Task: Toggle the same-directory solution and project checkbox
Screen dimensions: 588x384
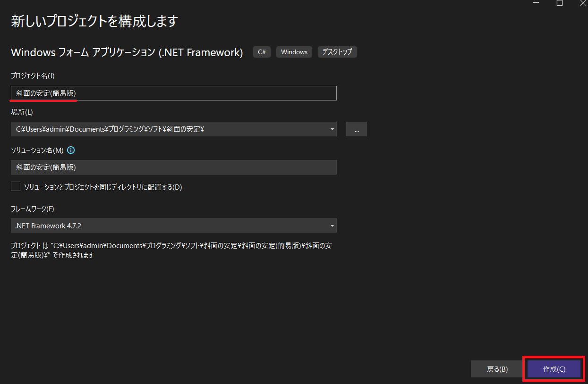Action: click(16, 187)
